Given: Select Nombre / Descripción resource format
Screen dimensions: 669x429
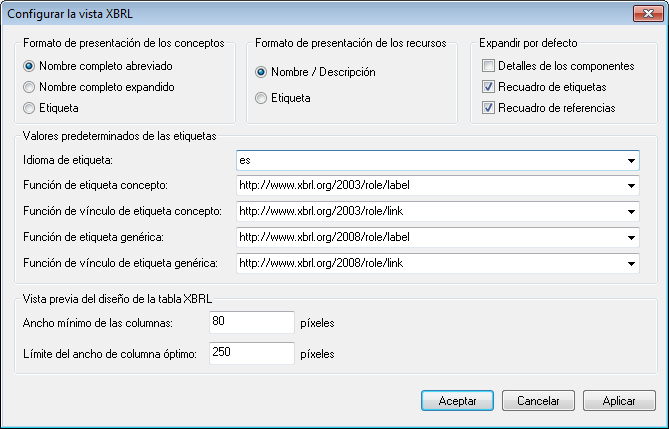Looking at the screenshot, I should tap(262, 72).
